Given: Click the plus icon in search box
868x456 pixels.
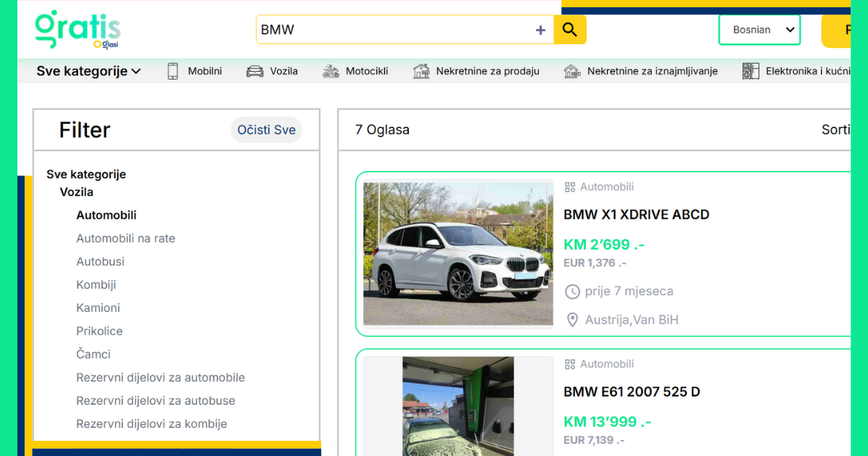Looking at the screenshot, I should click(540, 30).
